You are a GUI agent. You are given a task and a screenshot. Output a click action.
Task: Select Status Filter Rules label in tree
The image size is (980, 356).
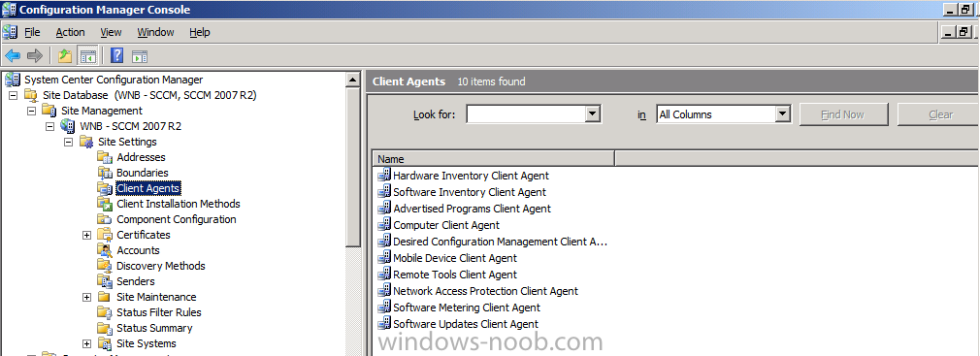point(159,312)
